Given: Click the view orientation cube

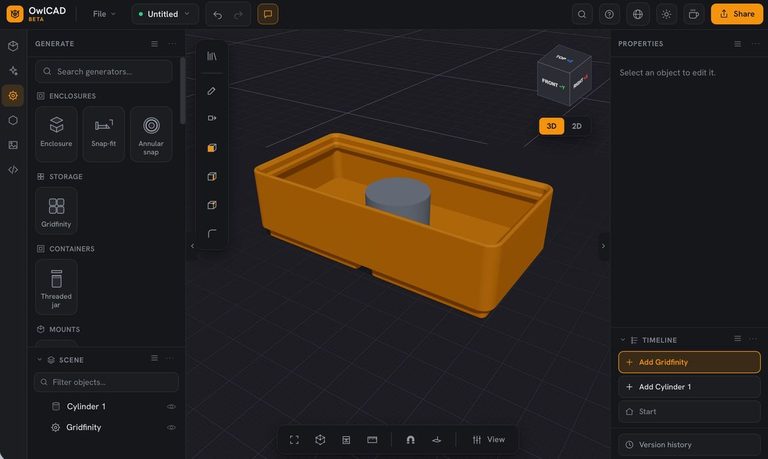Looking at the screenshot, I should point(564,75).
